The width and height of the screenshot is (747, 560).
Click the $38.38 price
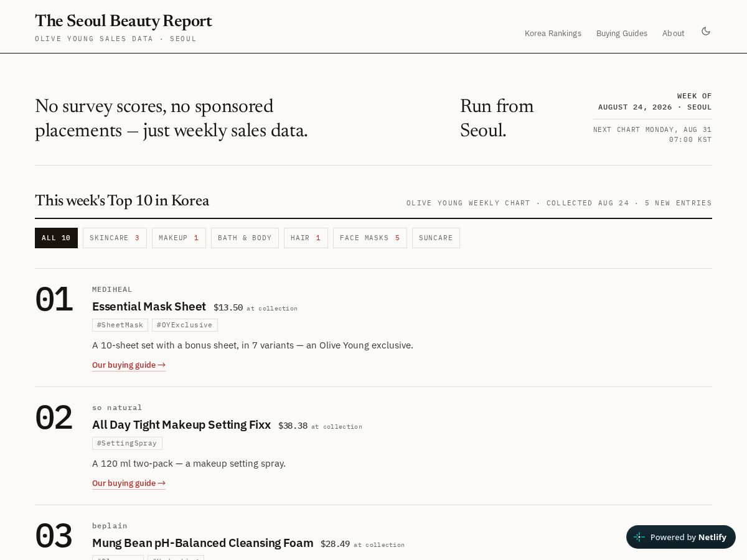click(293, 426)
